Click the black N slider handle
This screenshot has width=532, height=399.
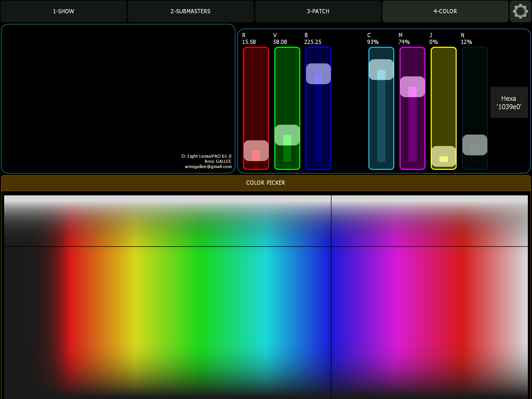[475, 145]
